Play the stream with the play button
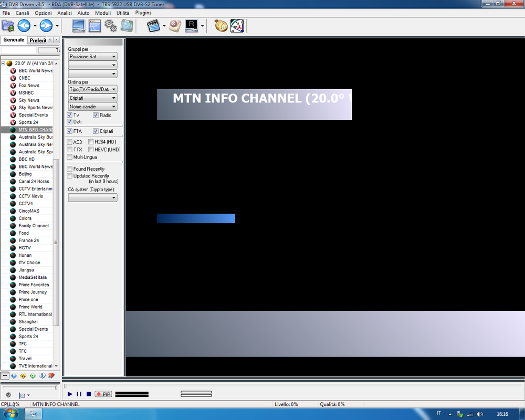Viewport: 525px width, 420px height. coord(70,394)
